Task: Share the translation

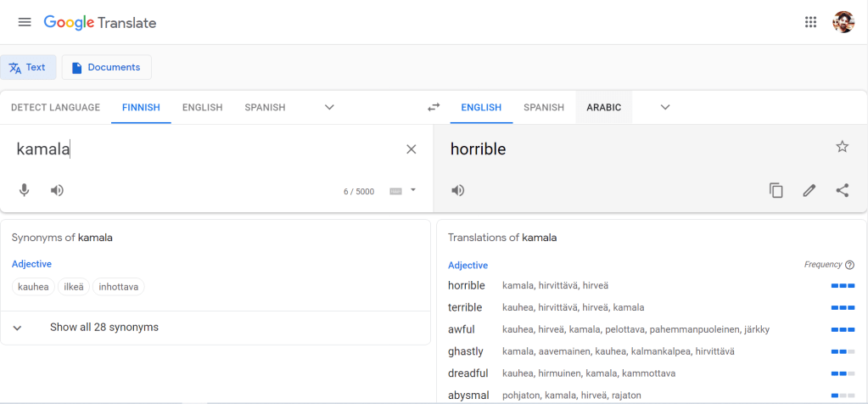Action: pos(842,190)
